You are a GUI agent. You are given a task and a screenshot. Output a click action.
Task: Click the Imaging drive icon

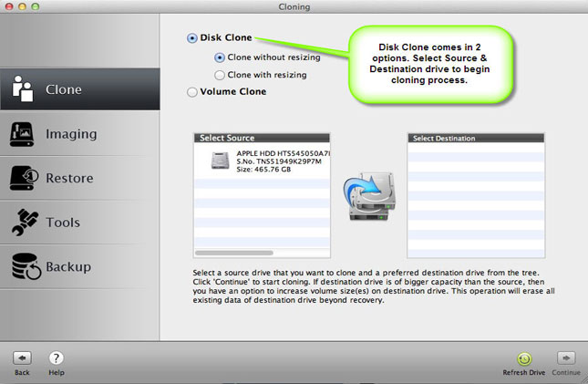click(22, 134)
